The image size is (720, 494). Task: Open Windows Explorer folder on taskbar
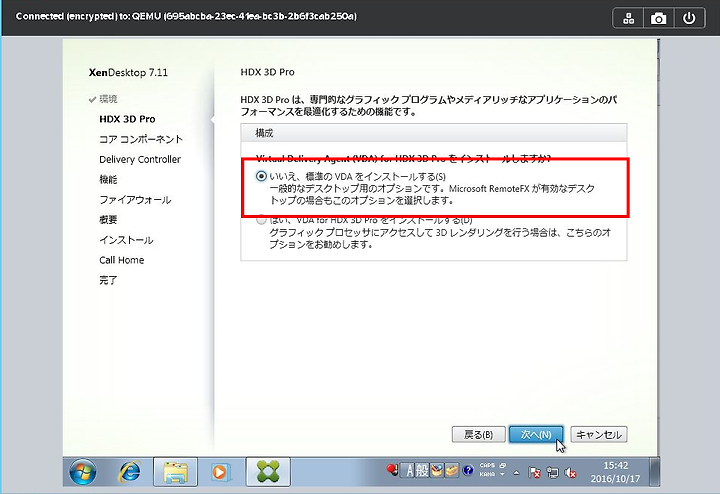(175, 472)
